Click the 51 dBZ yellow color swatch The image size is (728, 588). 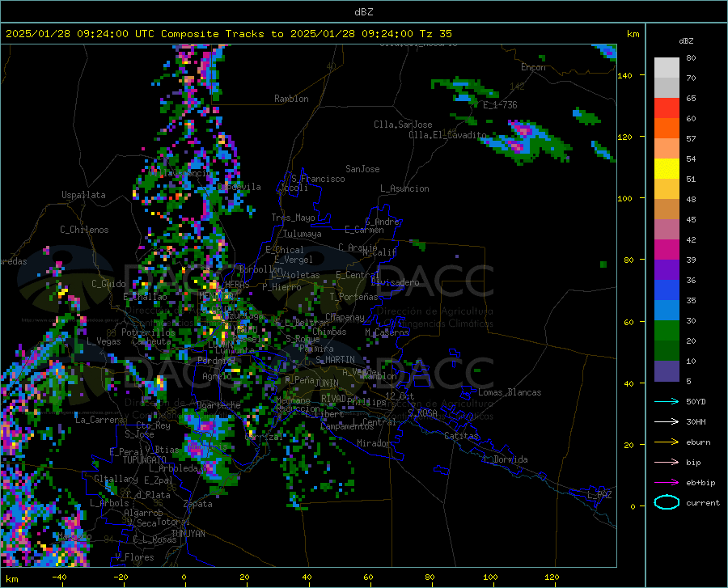(x=667, y=169)
